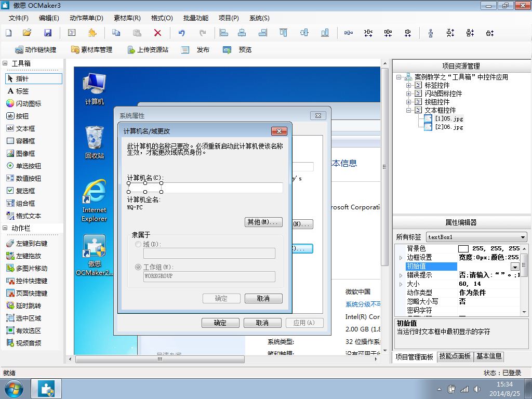
Task: Click the 动作链快捷 button
Action: coord(36,50)
